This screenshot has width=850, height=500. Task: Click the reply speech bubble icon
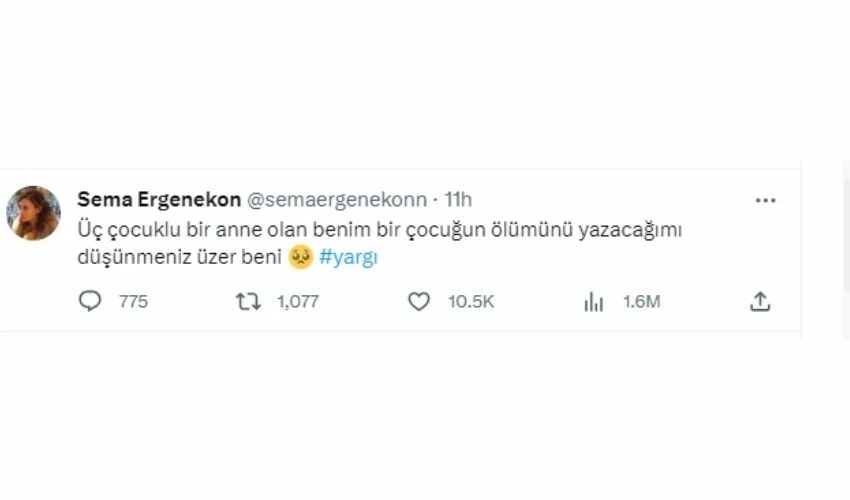(x=90, y=301)
